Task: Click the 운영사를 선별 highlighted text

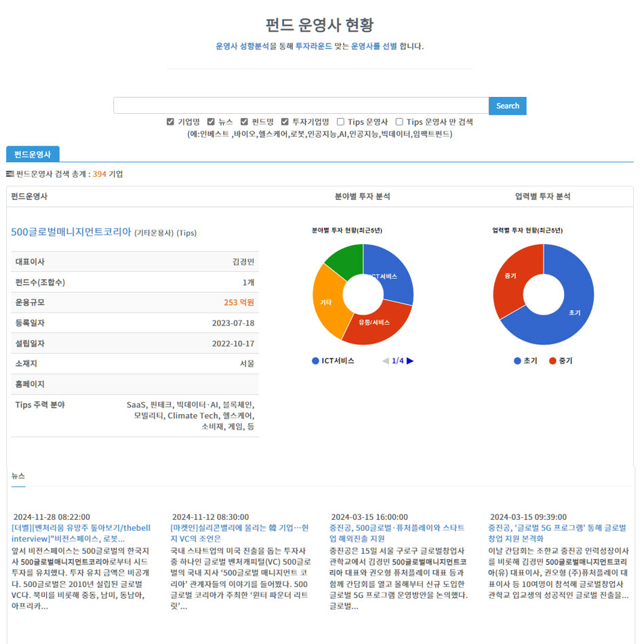Action: (x=374, y=46)
